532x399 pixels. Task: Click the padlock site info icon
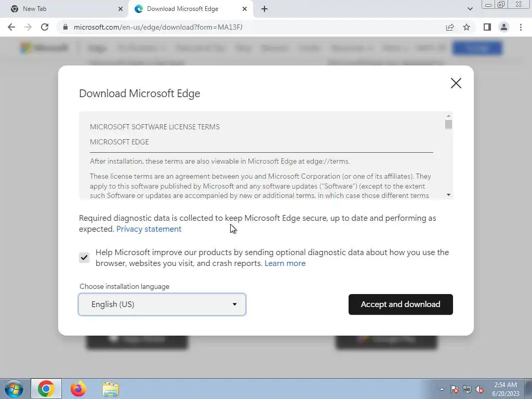click(x=65, y=27)
